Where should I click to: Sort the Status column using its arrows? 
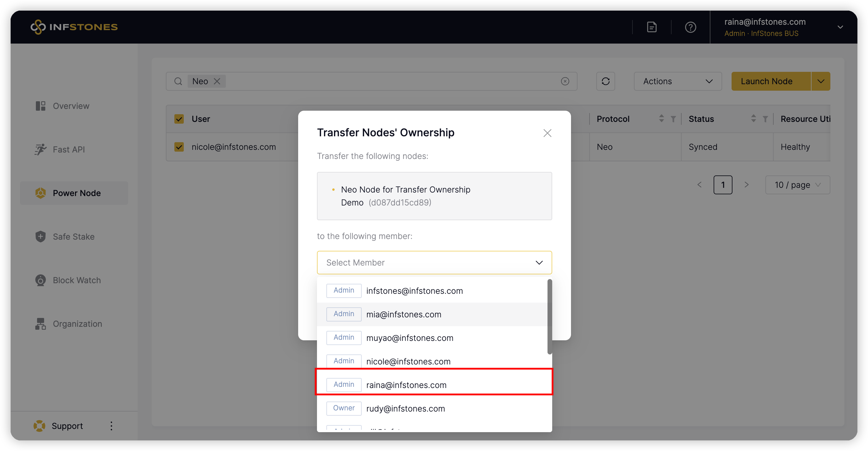point(753,119)
